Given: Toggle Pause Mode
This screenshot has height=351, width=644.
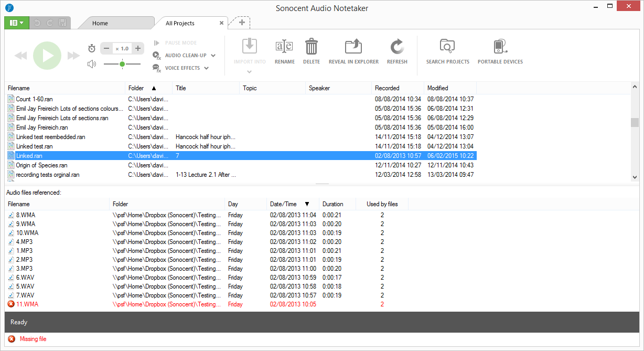Looking at the screenshot, I should (x=175, y=43).
